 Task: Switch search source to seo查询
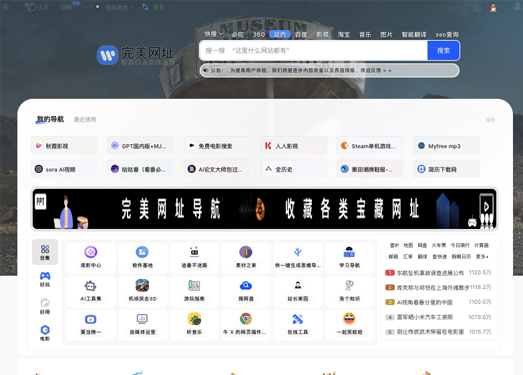447,34
